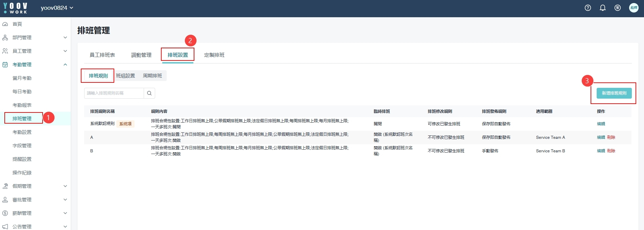The width and height of the screenshot is (644, 230).
Task: Open the yoov0824 account dropdown
Action: [x=57, y=8]
